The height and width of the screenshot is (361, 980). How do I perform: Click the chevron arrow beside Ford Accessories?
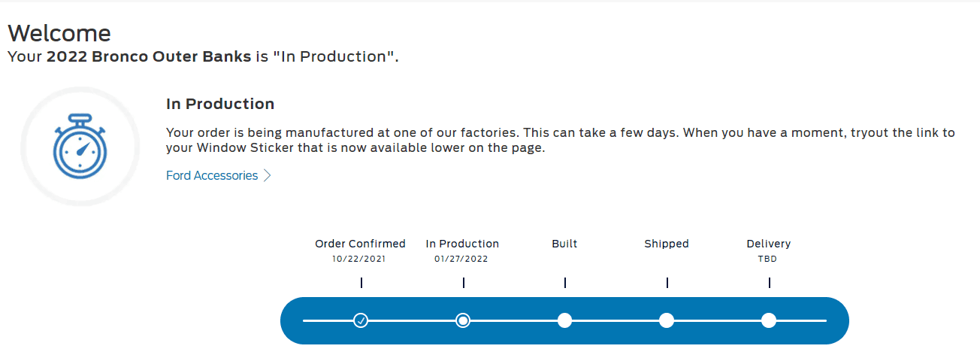(268, 176)
